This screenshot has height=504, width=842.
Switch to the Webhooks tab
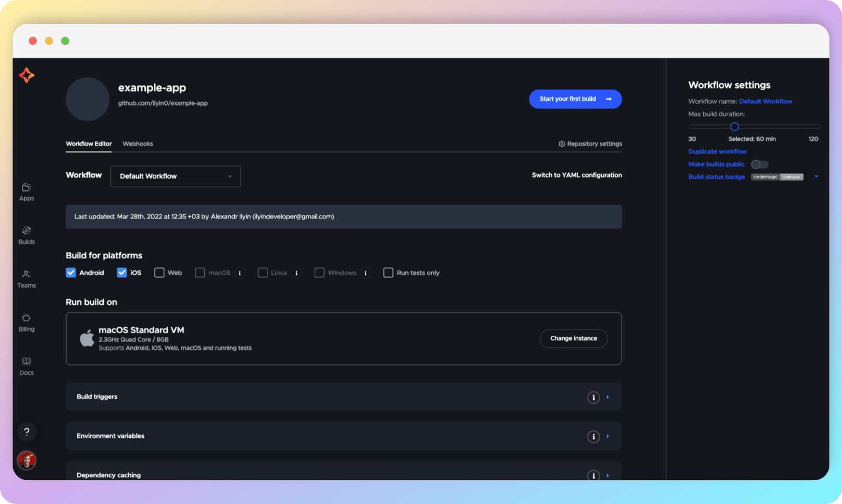(138, 144)
